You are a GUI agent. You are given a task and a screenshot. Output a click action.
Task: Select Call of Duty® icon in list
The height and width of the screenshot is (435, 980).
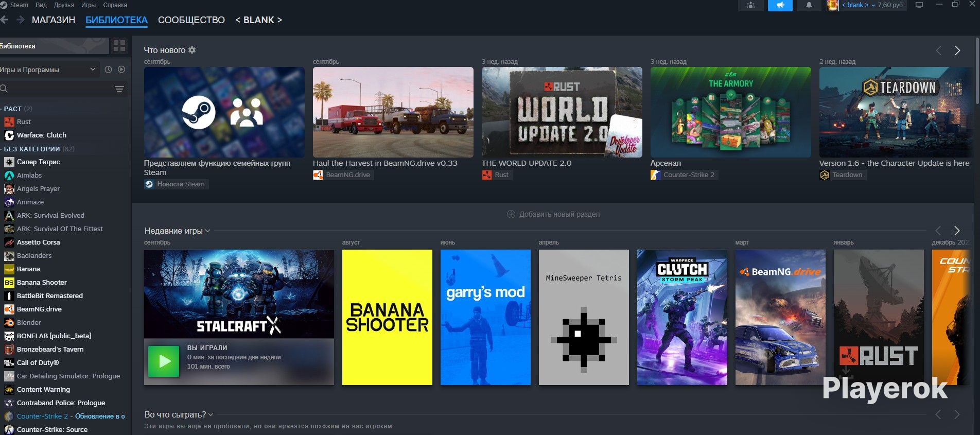click(x=9, y=363)
